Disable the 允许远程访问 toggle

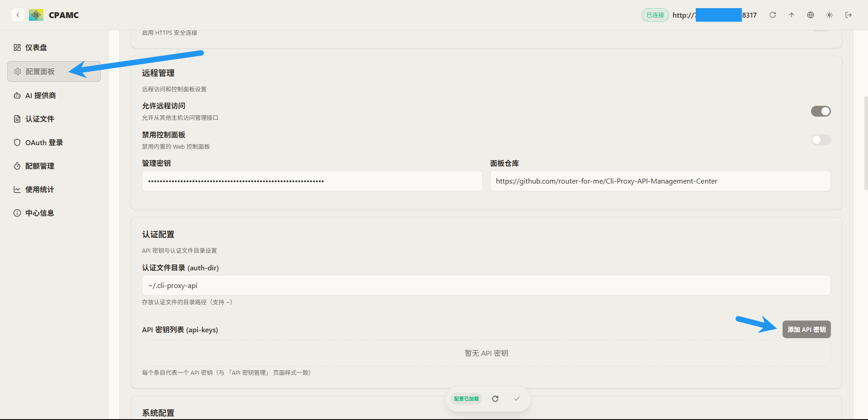(821, 111)
